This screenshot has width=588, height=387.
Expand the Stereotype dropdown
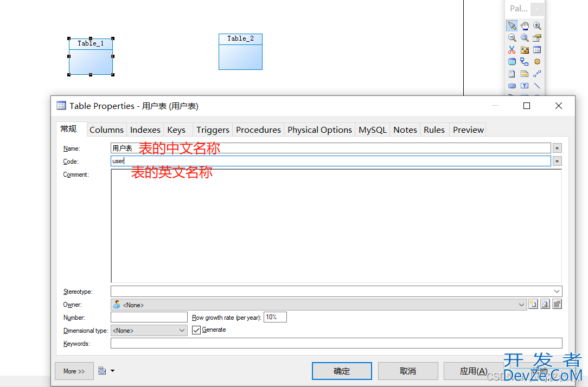(557, 292)
